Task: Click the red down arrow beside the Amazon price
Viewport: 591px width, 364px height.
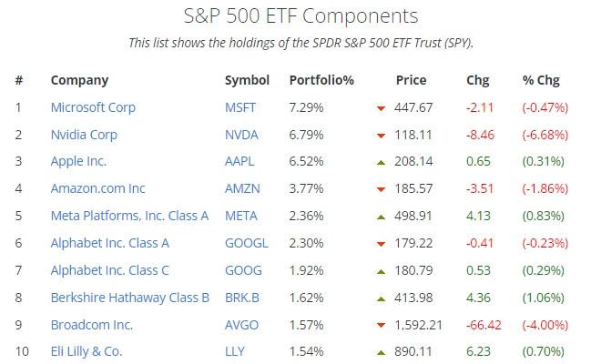Action: [381, 190]
